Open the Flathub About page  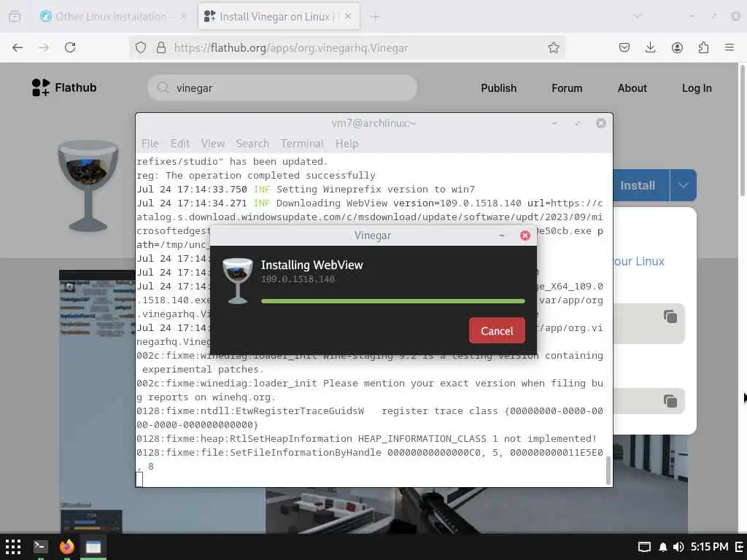pyautogui.click(x=632, y=88)
